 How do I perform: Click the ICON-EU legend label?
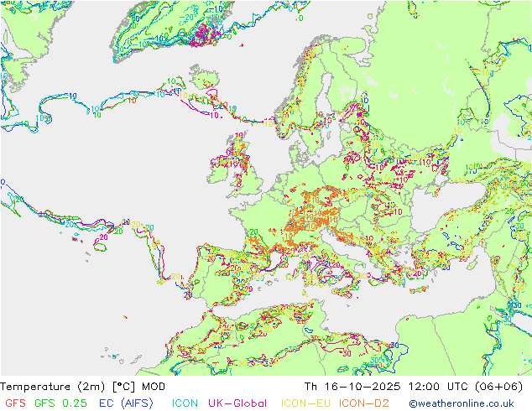pos(305,403)
